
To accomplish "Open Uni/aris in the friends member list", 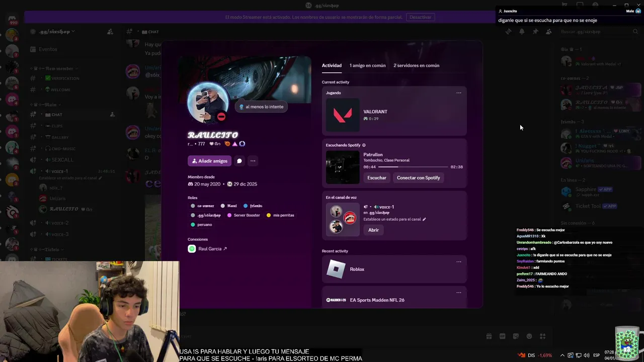I will coord(600,163).
